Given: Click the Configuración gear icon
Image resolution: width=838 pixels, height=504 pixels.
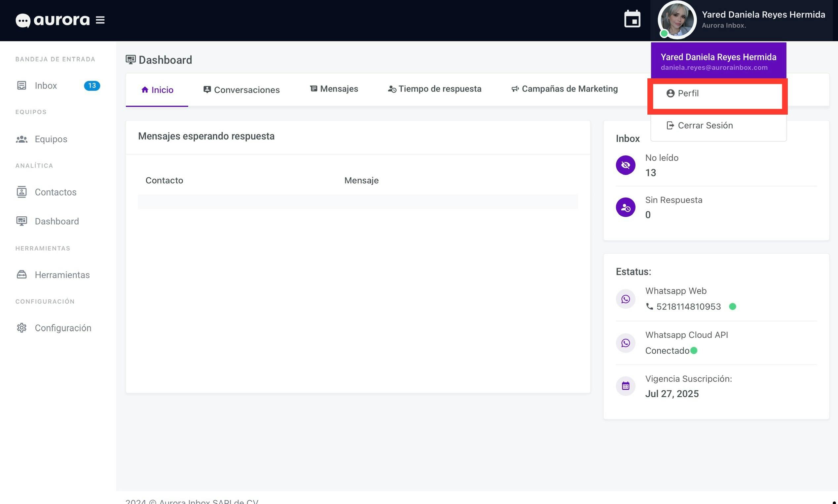Looking at the screenshot, I should point(22,328).
